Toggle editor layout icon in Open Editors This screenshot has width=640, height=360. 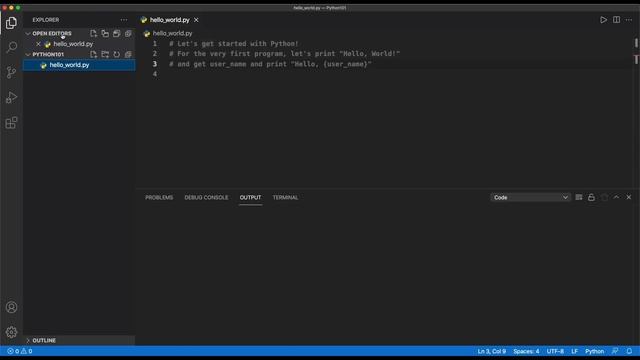point(105,33)
